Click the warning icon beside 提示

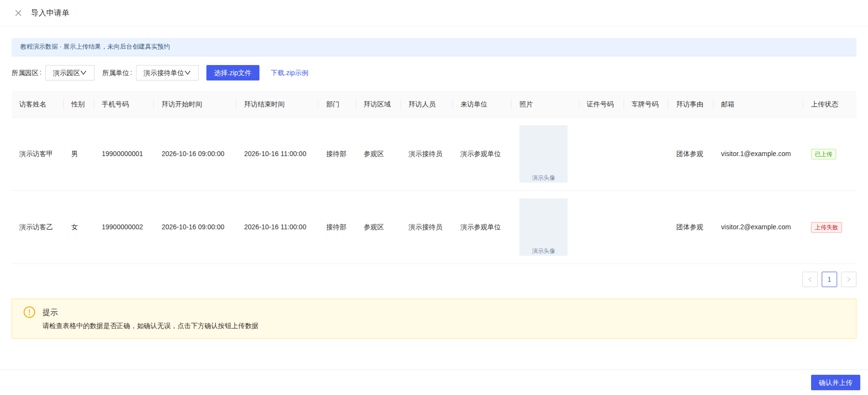click(29, 312)
